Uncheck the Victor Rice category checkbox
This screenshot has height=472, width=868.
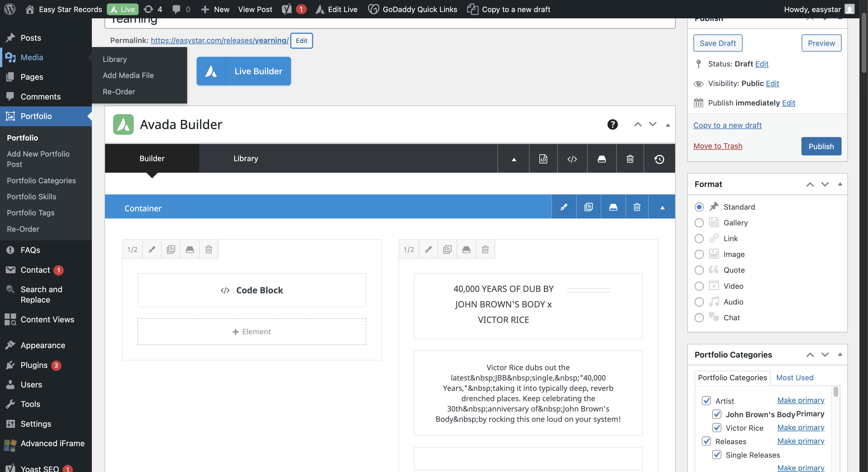pos(716,428)
